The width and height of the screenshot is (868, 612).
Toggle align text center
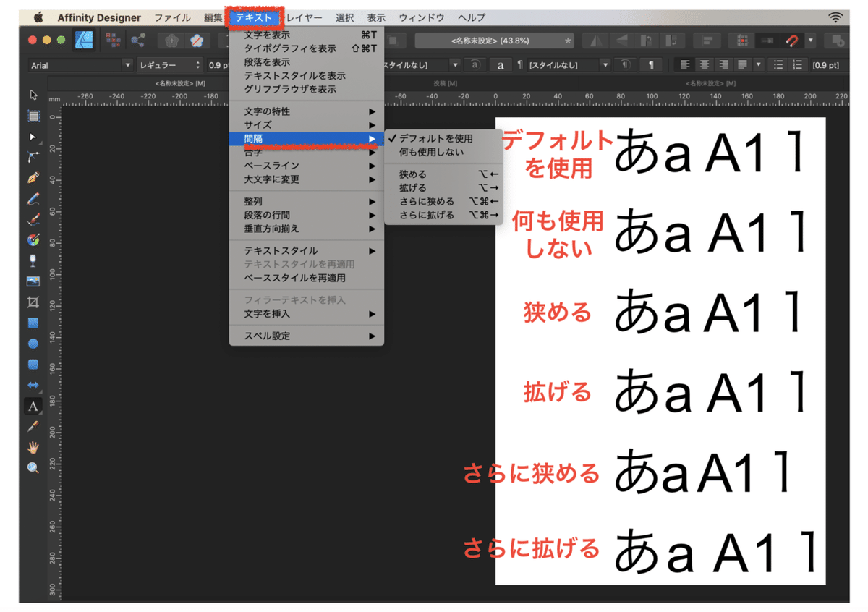tap(705, 65)
